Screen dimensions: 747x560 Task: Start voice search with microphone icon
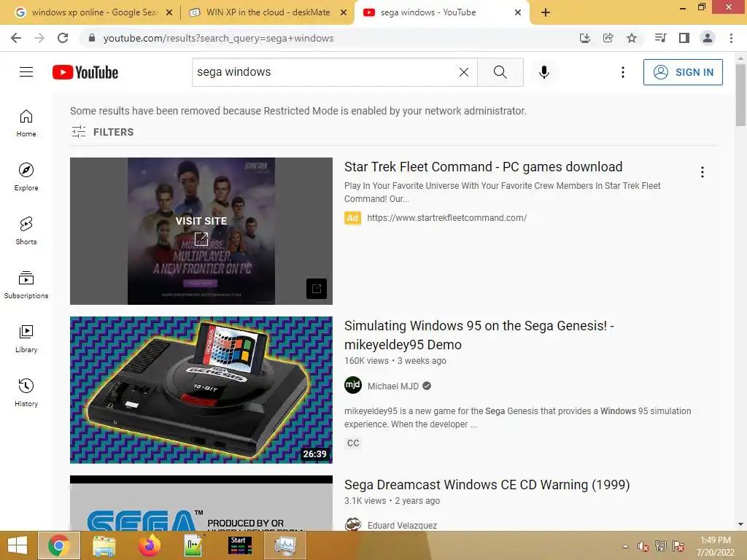tap(544, 72)
